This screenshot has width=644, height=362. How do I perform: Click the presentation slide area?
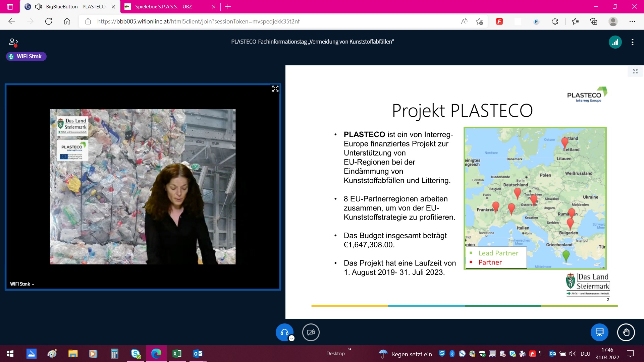[x=465, y=192]
